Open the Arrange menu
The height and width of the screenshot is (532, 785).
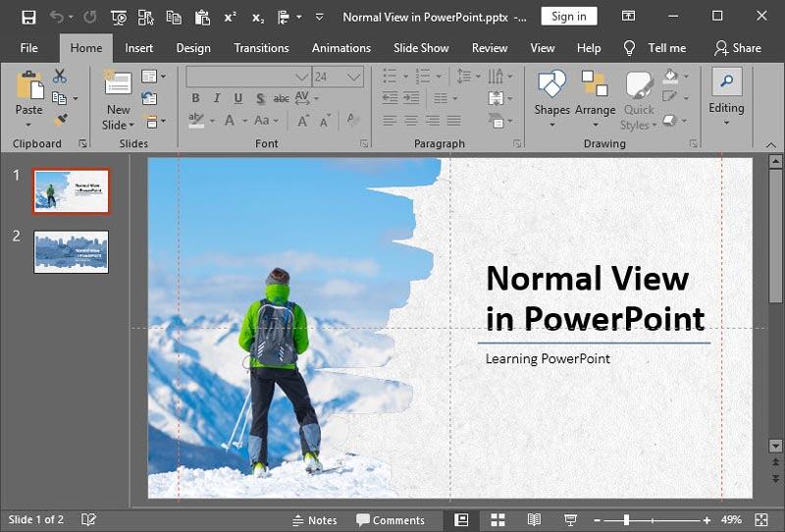pos(595,98)
